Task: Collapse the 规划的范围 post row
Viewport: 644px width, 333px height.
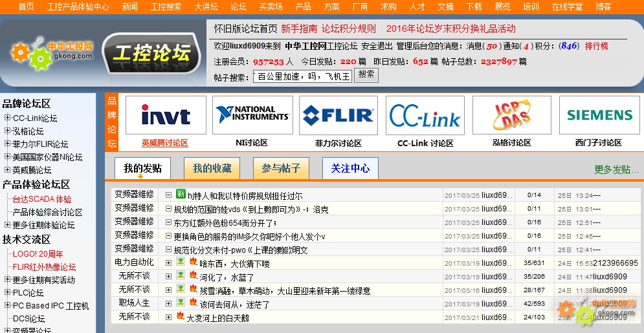Action: point(168,209)
